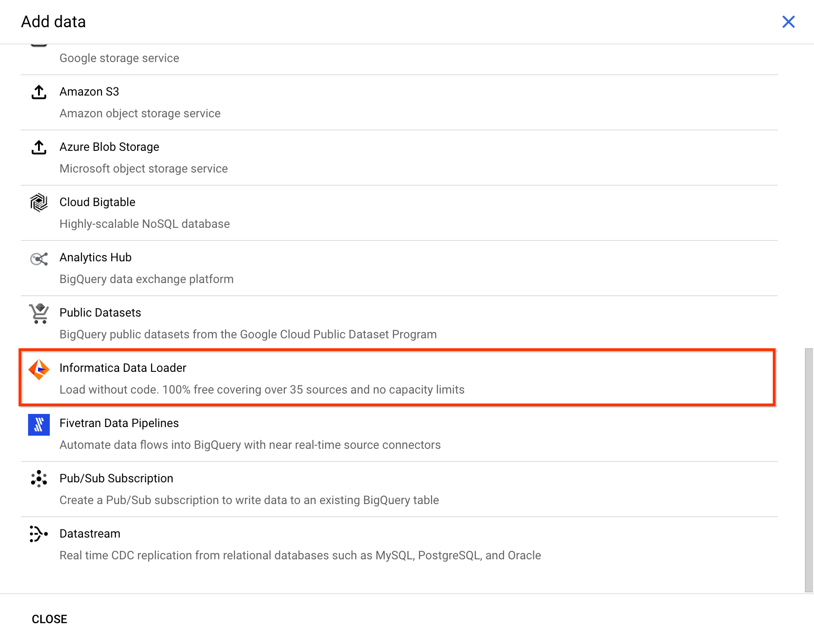The width and height of the screenshot is (814, 644).
Task: Click 'Microsoft object storage service' description
Action: [144, 169]
